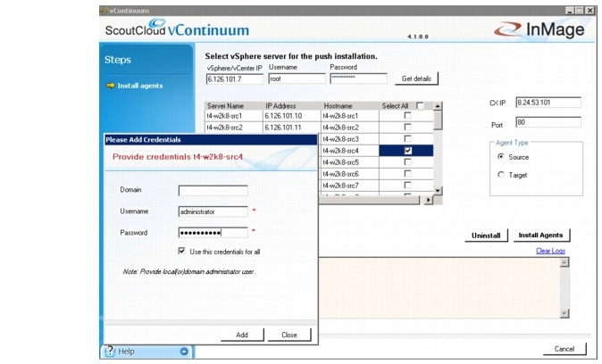Viewport: 602px width, 364px height.
Task: Click Close in the credentials dialog
Action: [289, 335]
